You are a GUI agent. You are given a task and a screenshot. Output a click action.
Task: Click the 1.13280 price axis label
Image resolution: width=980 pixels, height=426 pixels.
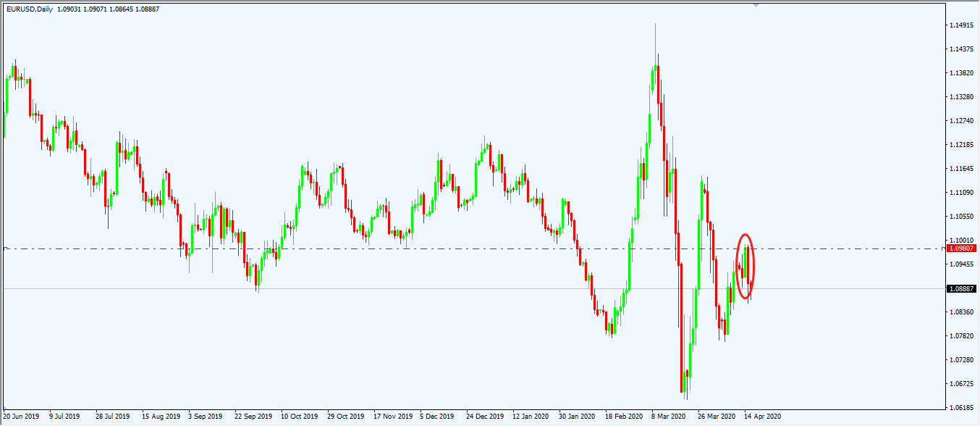(x=960, y=97)
